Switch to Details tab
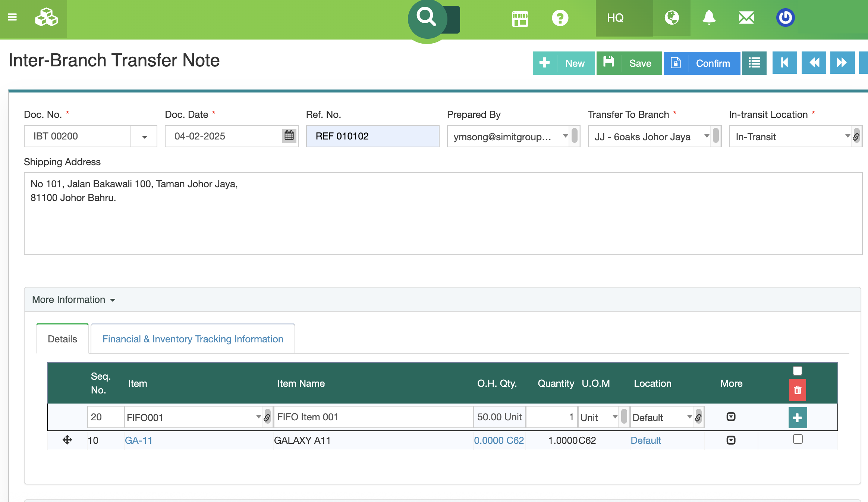The height and width of the screenshot is (502, 868). point(62,339)
